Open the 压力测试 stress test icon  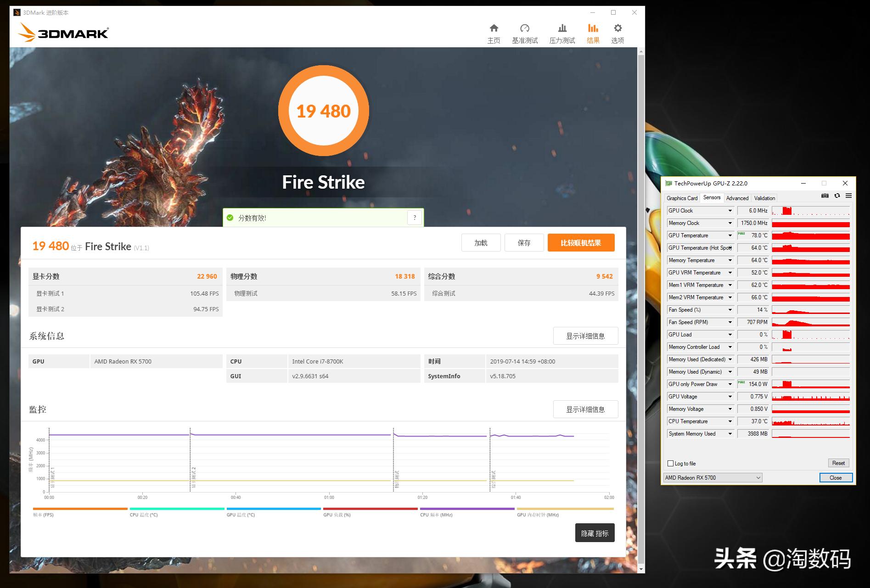[562, 28]
